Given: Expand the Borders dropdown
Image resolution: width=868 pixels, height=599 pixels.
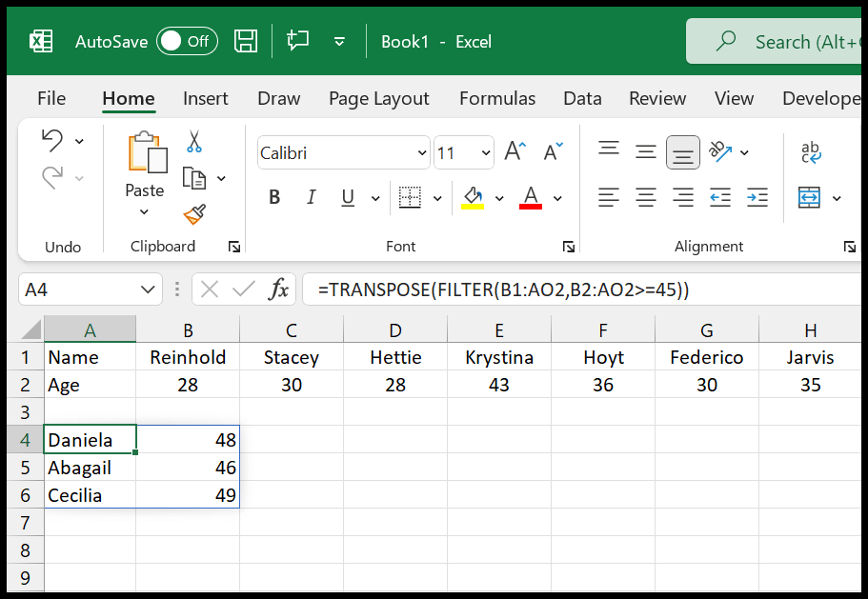Looking at the screenshot, I should [x=435, y=197].
